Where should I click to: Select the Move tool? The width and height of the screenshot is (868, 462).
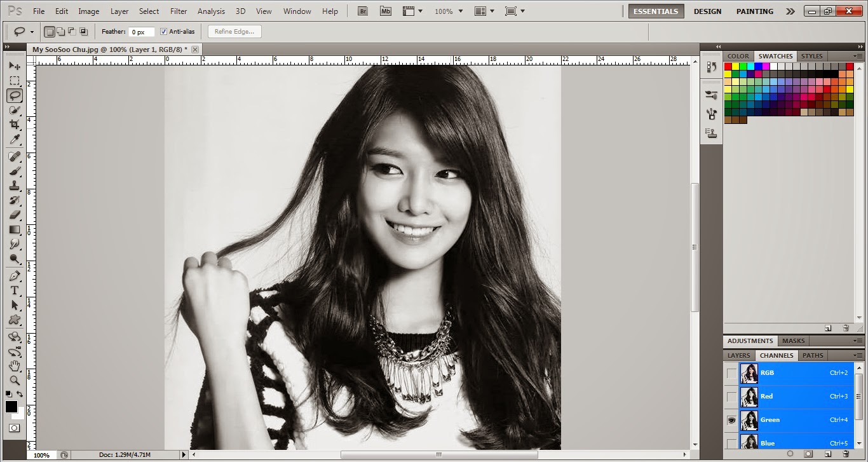[14, 66]
